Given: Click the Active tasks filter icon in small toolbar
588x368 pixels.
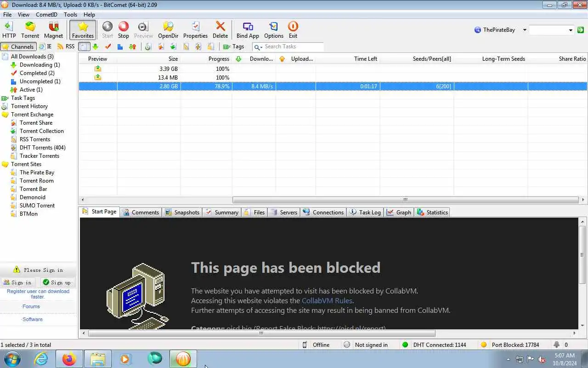Looking at the screenshot, I should (132, 46).
